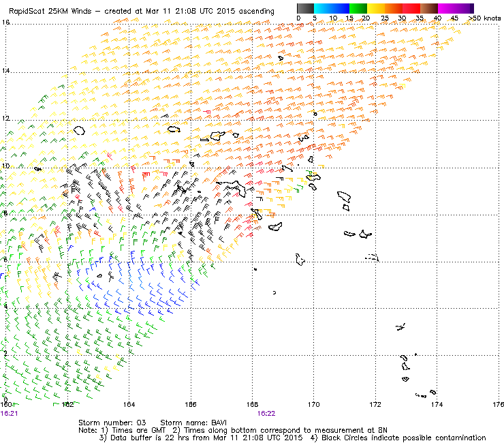The height and width of the screenshot is (443, 504).
Task: Click the 'measurement at 8N' note text
Action: 351,431
